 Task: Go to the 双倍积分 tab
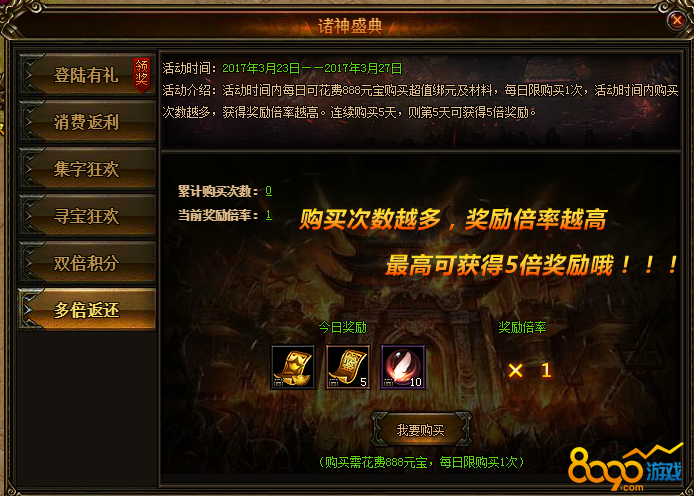(x=87, y=263)
